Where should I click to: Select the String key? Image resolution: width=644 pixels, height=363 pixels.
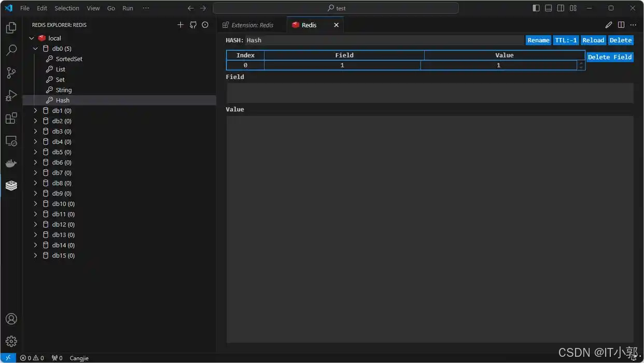coord(64,90)
